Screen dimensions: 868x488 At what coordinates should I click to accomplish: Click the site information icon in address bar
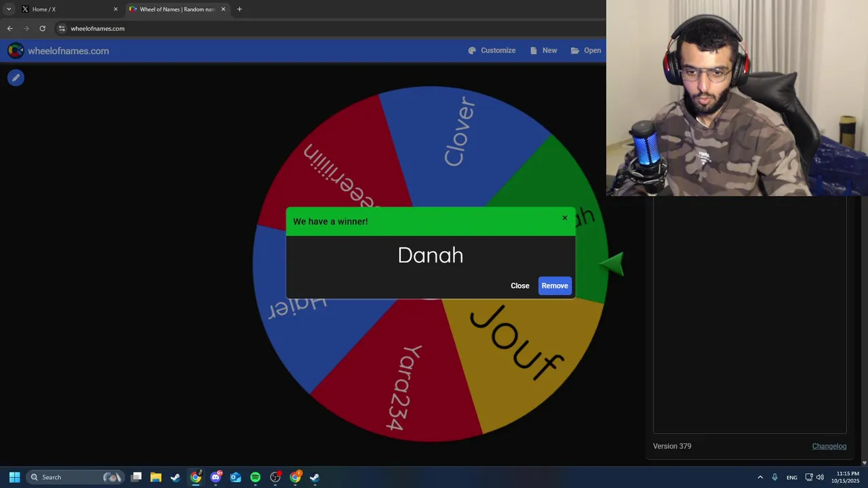62,28
